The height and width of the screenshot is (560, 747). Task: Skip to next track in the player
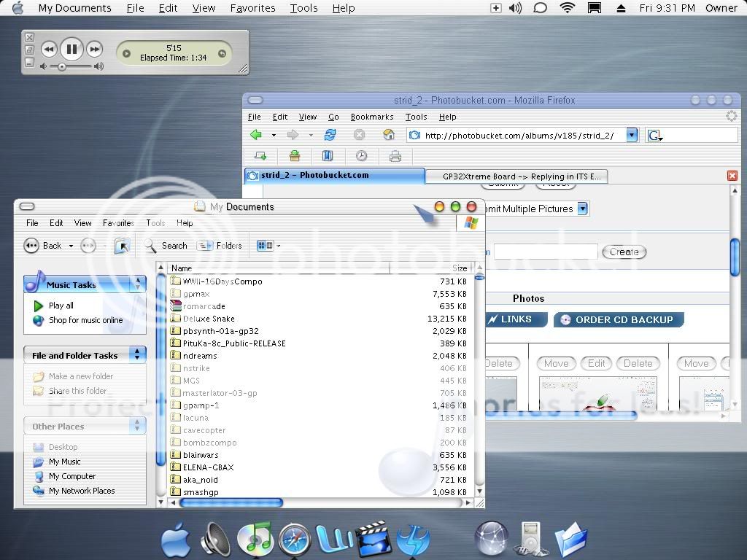point(95,50)
